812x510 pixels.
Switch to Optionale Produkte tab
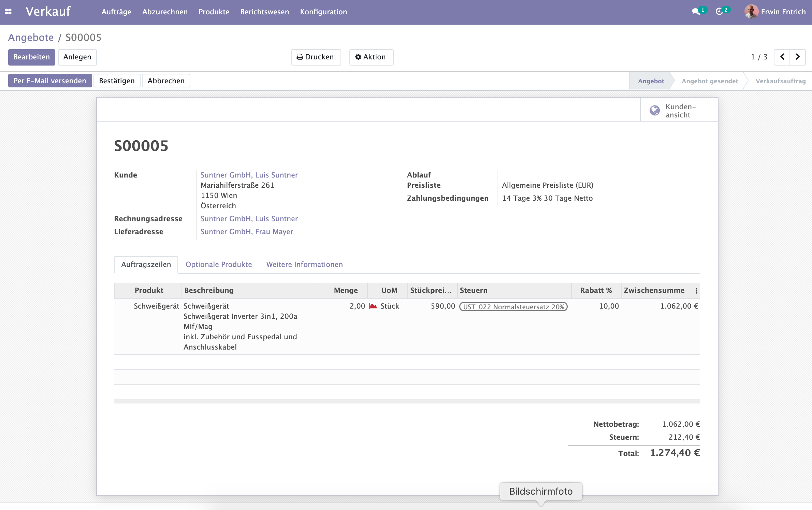(x=218, y=265)
